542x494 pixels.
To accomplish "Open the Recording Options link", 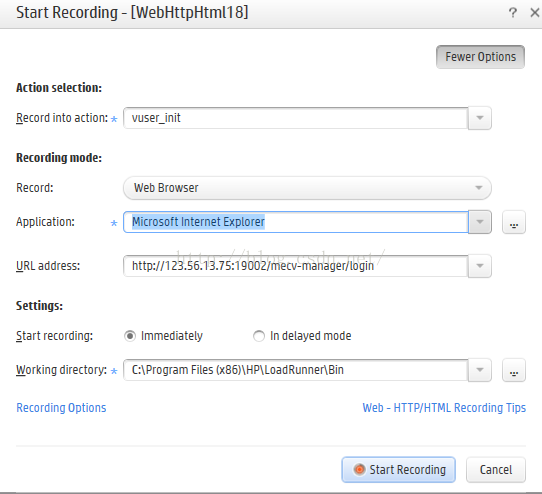I will click(61, 408).
